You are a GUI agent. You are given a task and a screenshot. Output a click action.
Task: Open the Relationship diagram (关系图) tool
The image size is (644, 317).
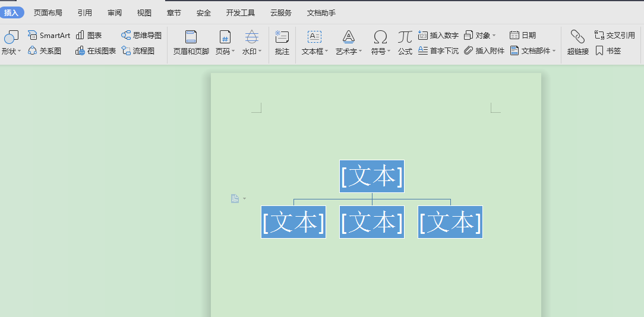point(45,51)
